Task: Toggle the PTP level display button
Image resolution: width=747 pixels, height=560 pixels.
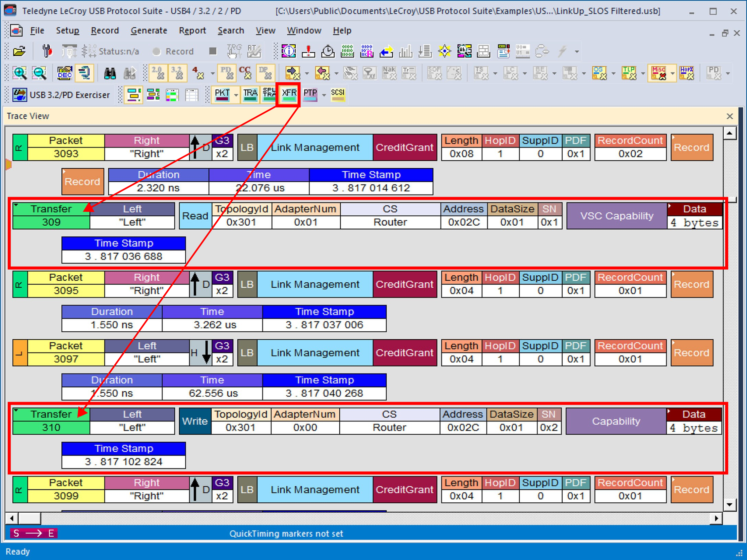Action: (x=310, y=95)
